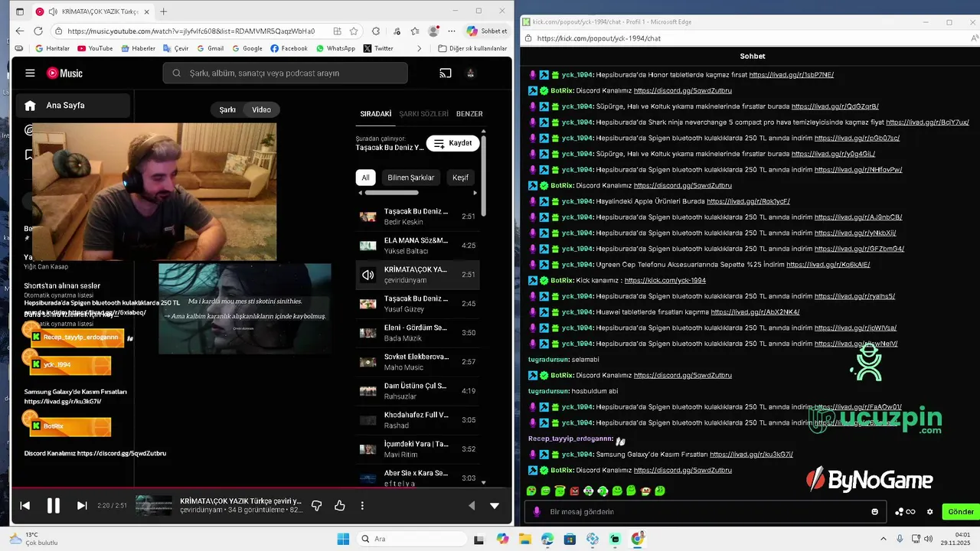Image resolution: width=980 pixels, height=551 pixels.
Task: Click the horizontal chip scrollbar under filters
Action: 390,193
